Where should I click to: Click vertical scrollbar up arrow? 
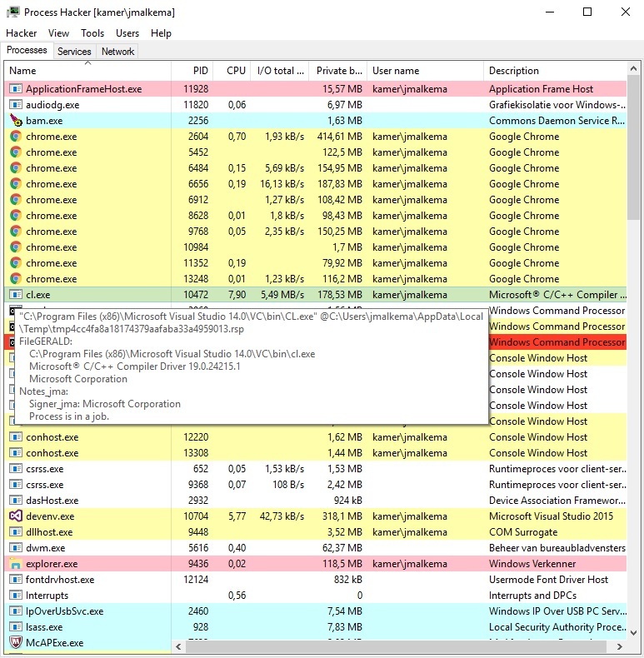coord(633,68)
